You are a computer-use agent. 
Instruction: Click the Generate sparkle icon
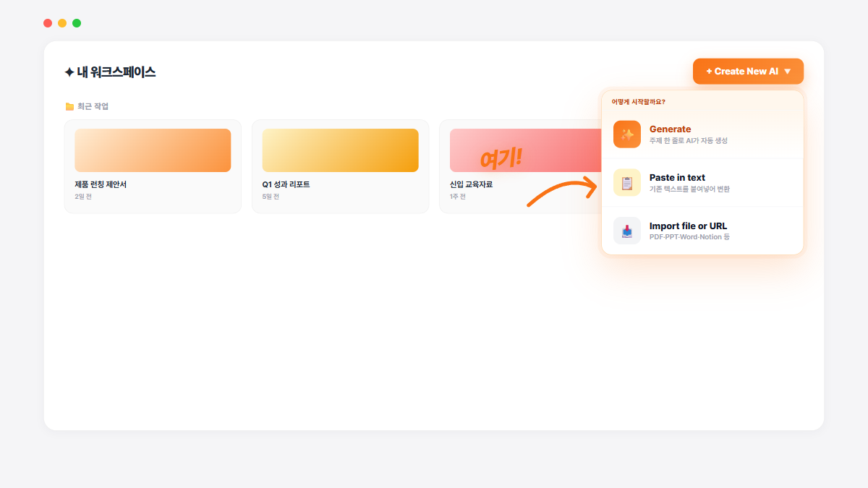[x=627, y=134]
